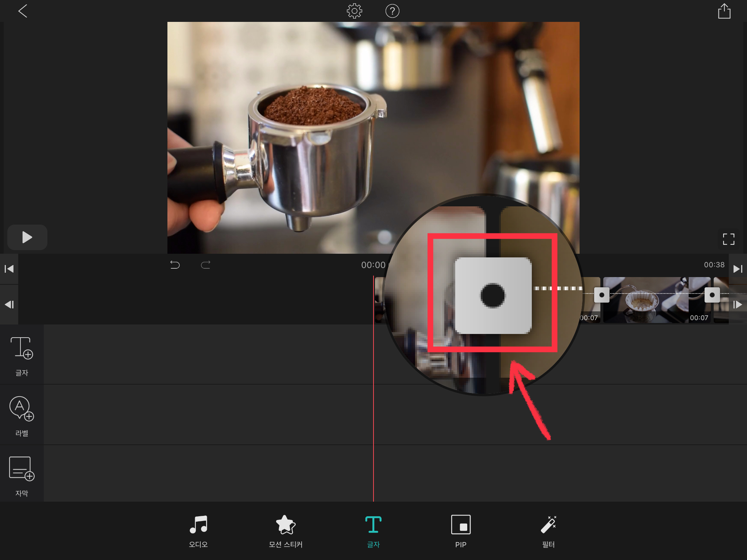This screenshot has height=560, width=747.
Task: Open the 오디오 tab
Action: click(198, 531)
